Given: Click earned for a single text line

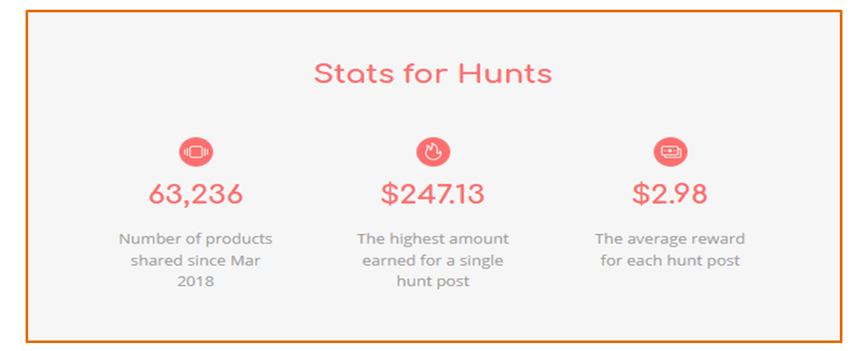Looking at the screenshot, I should (x=433, y=260).
